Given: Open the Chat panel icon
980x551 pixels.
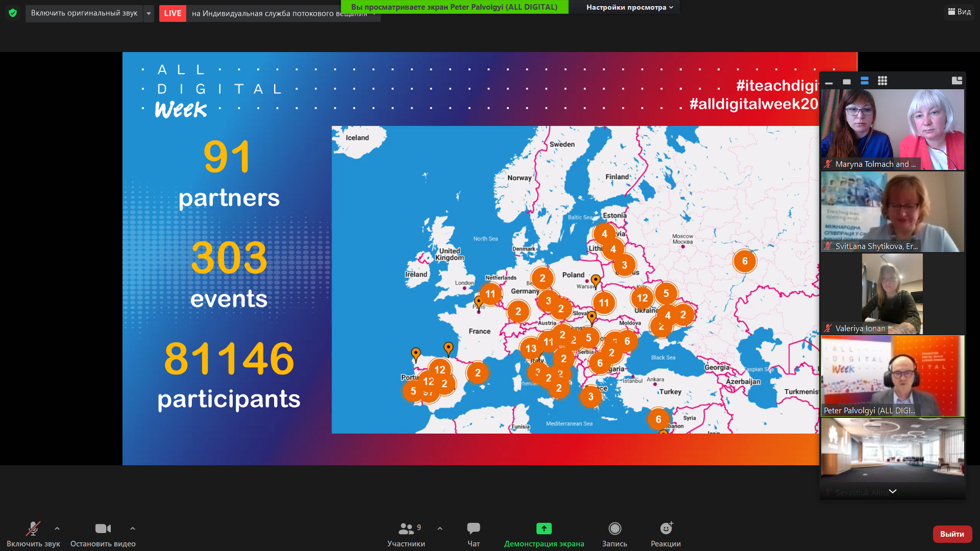Looking at the screenshot, I should pyautogui.click(x=473, y=529).
